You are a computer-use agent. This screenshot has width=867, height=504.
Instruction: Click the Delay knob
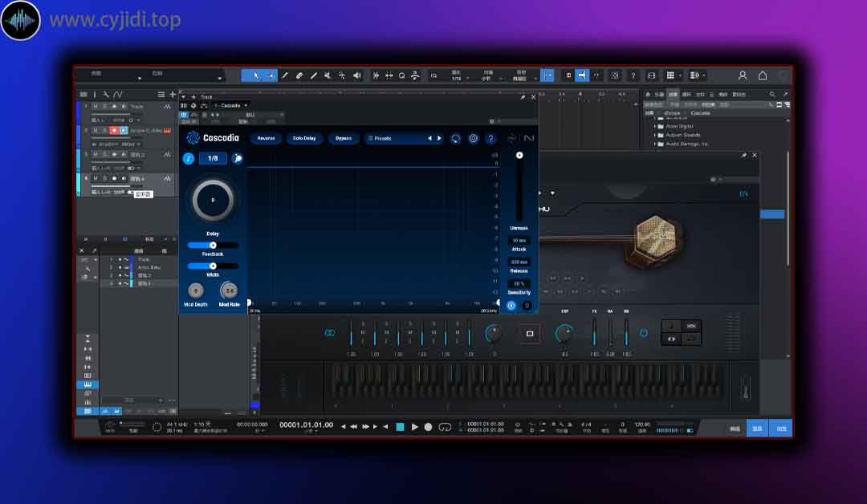tap(213, 200)
